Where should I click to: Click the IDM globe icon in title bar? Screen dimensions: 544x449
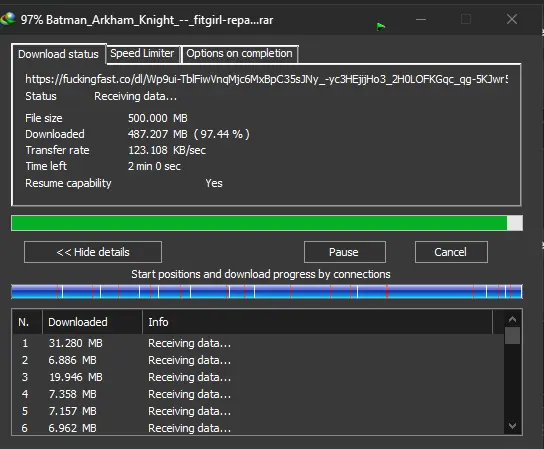pos(8,19)
